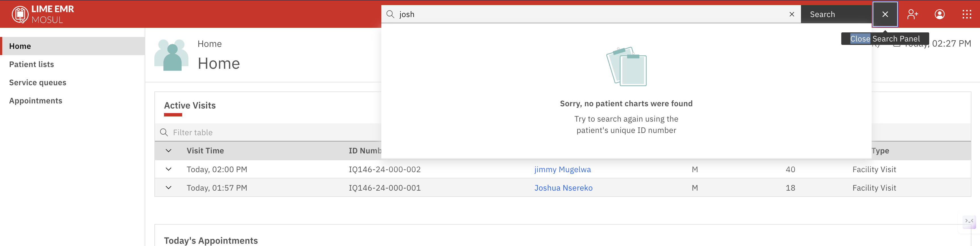Expand the Joshua Nsereko visit row

point(169,188)
